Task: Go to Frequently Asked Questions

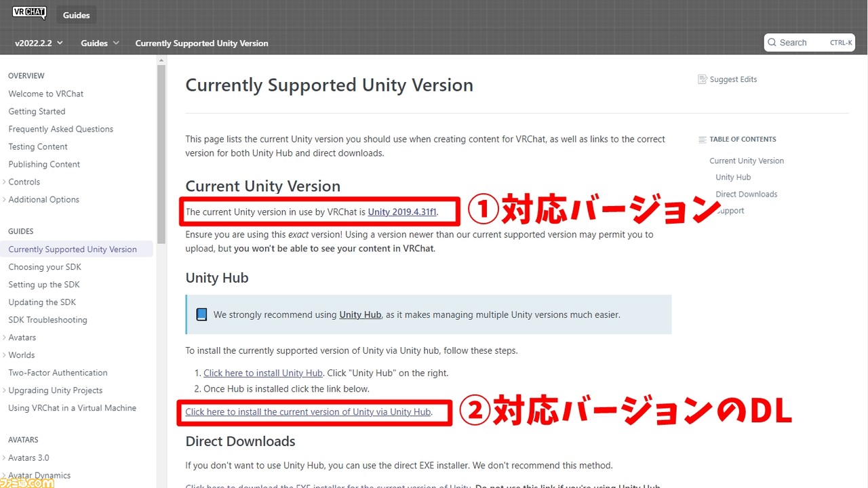Action: 61,129
